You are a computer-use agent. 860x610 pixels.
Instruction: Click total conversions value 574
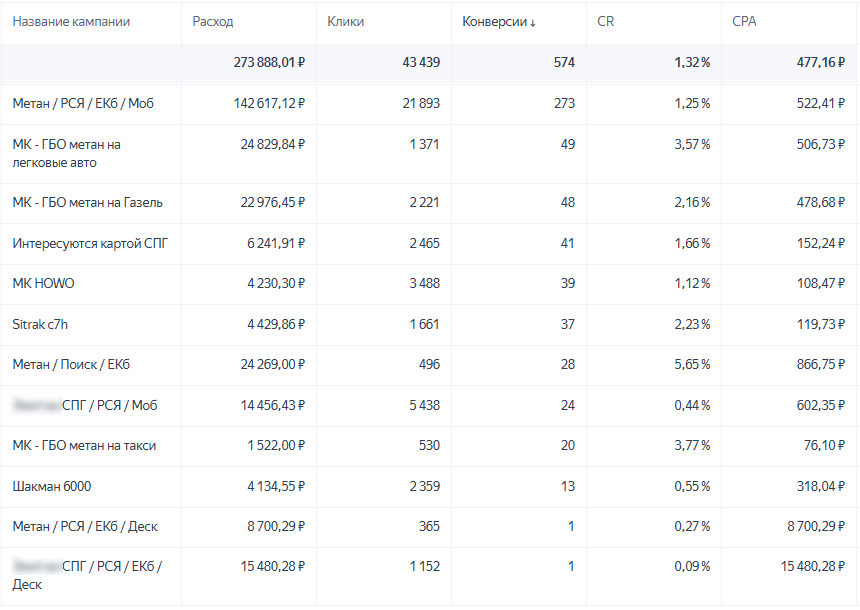564,63
